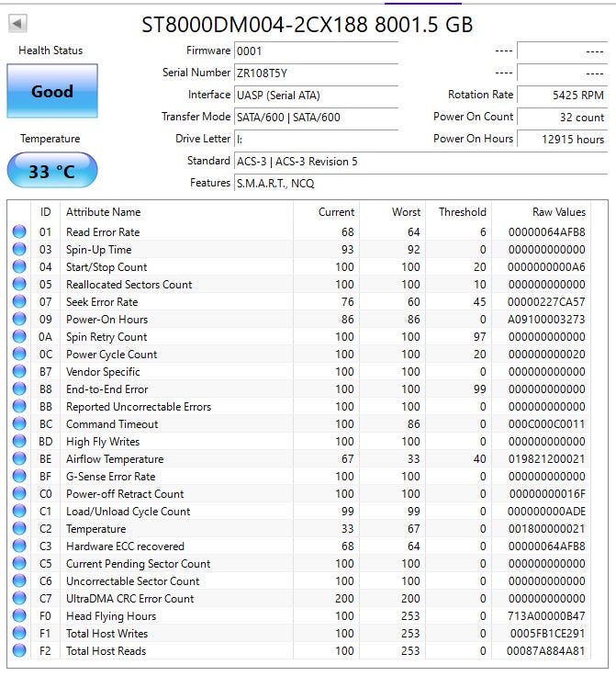Image resolution: width=616 pixels, height=676 pixels.
Task: Select the Read Error Rate attribute name
Action: pos(103,232)
